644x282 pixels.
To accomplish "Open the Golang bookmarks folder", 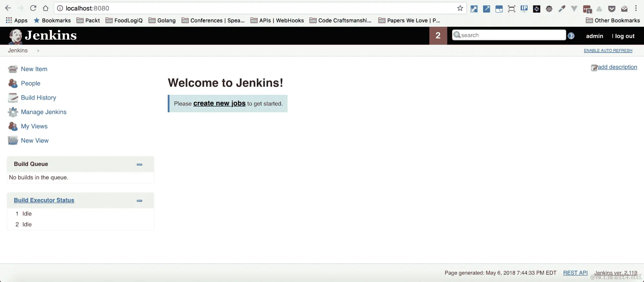I will 162,20.
